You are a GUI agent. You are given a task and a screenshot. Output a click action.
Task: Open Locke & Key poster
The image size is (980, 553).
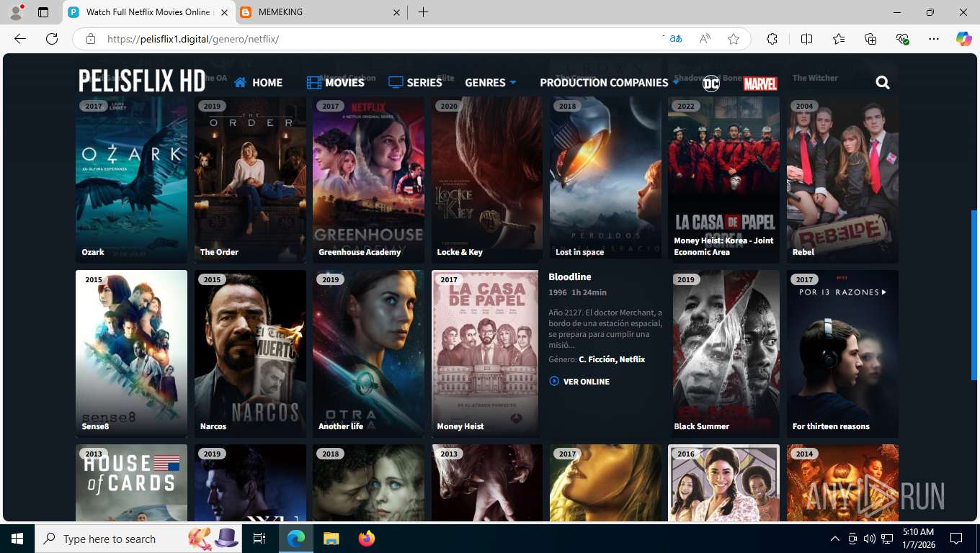[x=487, y=180]
